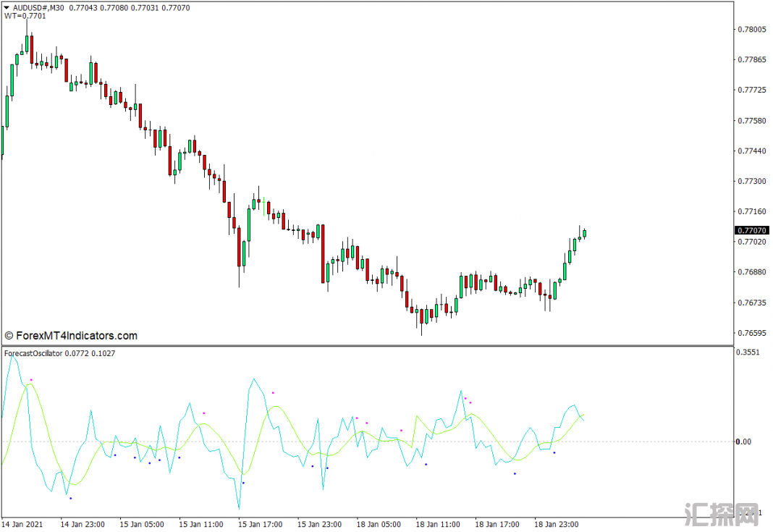Click the last green candle at the far right

(584, 233)
